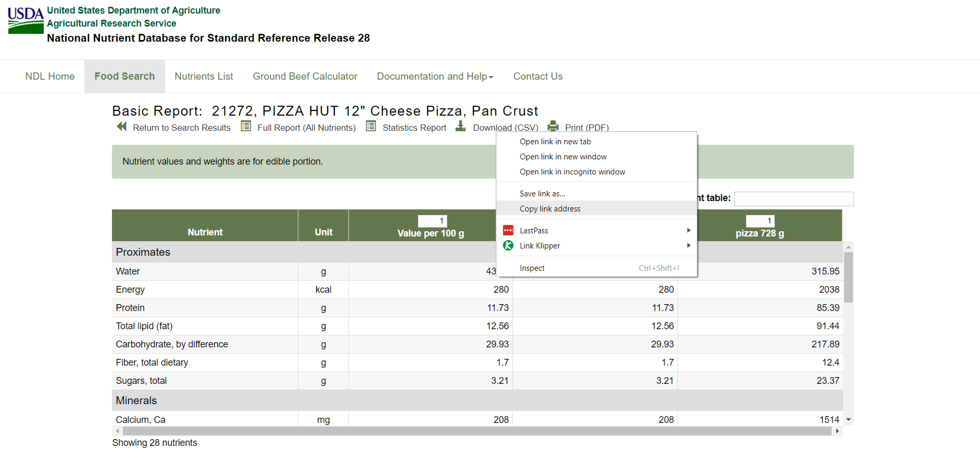Screen dimensions: 980x450
Task: Choose Copy link address from context menu
Action: pyautogui.click(x=550, y=209)
